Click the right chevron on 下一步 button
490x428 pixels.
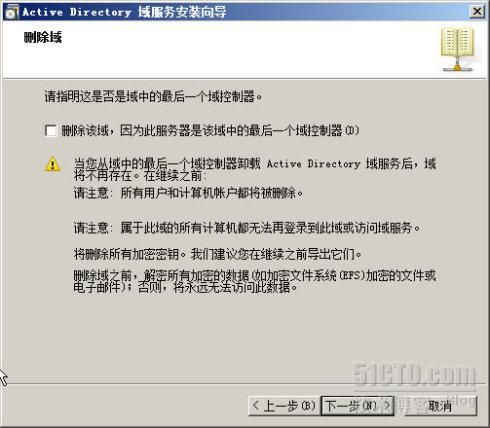(x=386, y=405)
